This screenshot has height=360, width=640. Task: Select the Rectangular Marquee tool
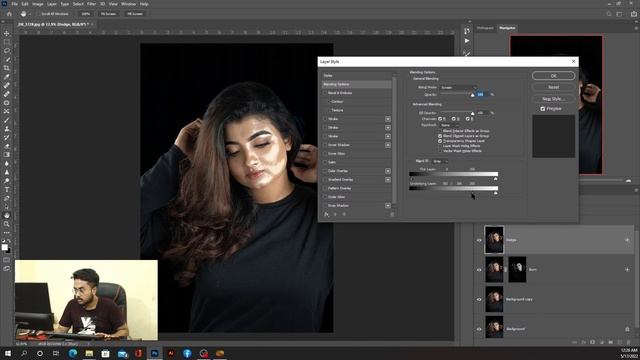[x=7, y=42]
